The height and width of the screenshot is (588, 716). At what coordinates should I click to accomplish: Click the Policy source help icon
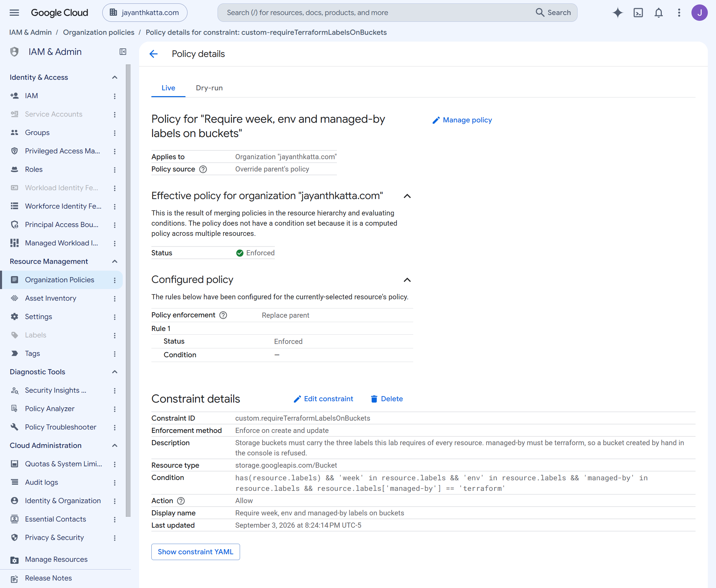coord(203,169)
